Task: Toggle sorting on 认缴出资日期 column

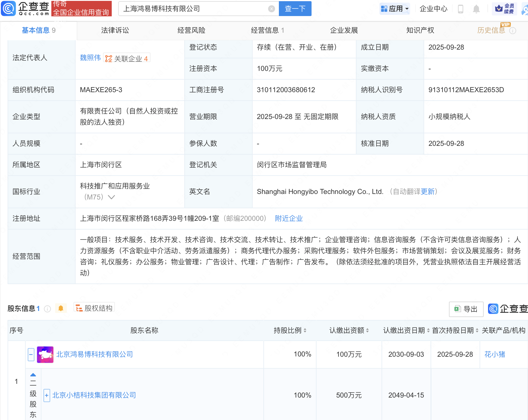Action: 428,330
